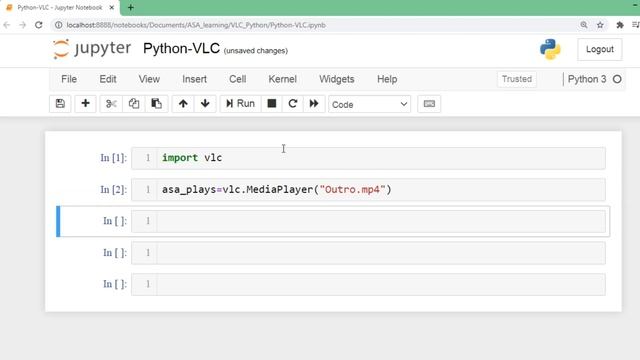
Task: Click the Python logo icon
Action: click(x=550, y=49)
